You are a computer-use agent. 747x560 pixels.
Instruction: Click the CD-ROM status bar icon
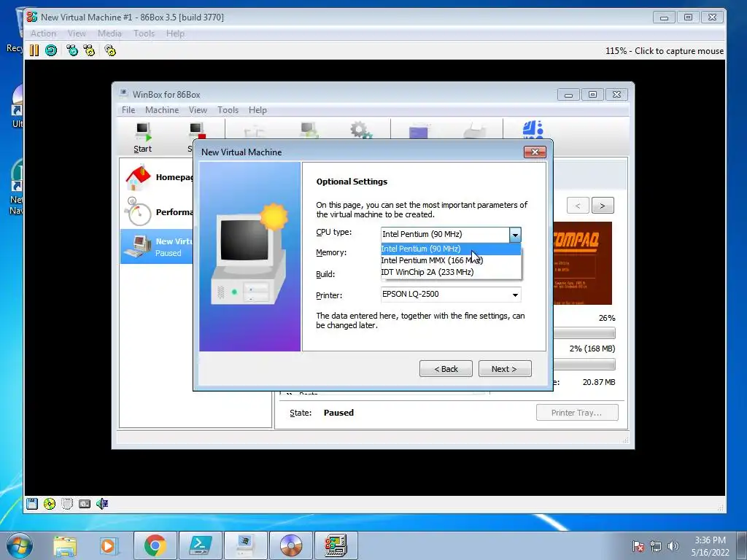click(x=50, y=504)
